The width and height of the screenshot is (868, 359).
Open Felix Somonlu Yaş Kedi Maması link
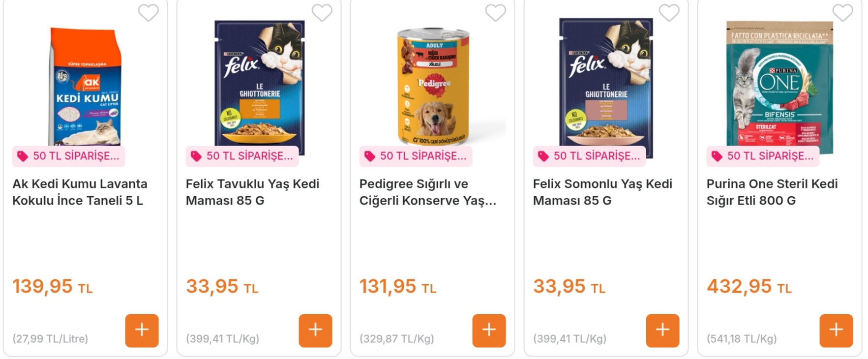(602, 192)
